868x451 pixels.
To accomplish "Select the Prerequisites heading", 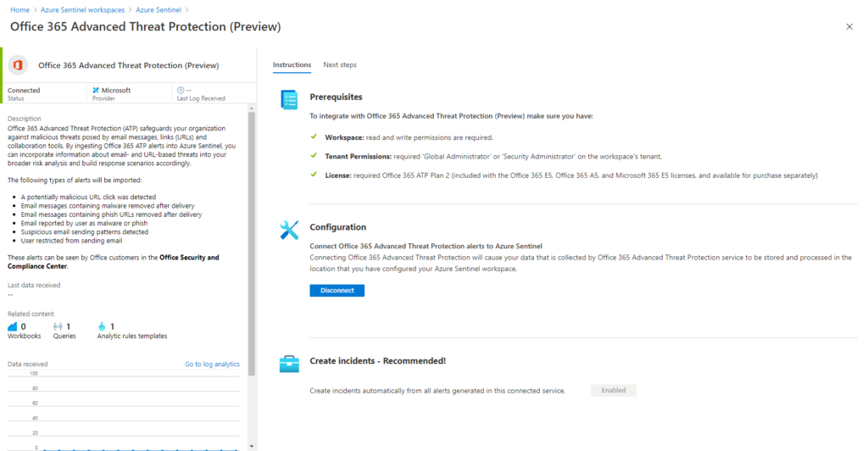I will coord(336,97).
